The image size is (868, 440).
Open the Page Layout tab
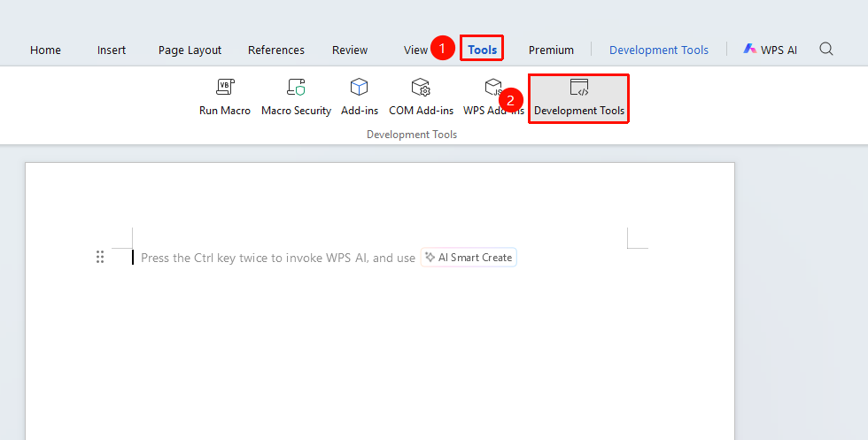pos(190,50)
